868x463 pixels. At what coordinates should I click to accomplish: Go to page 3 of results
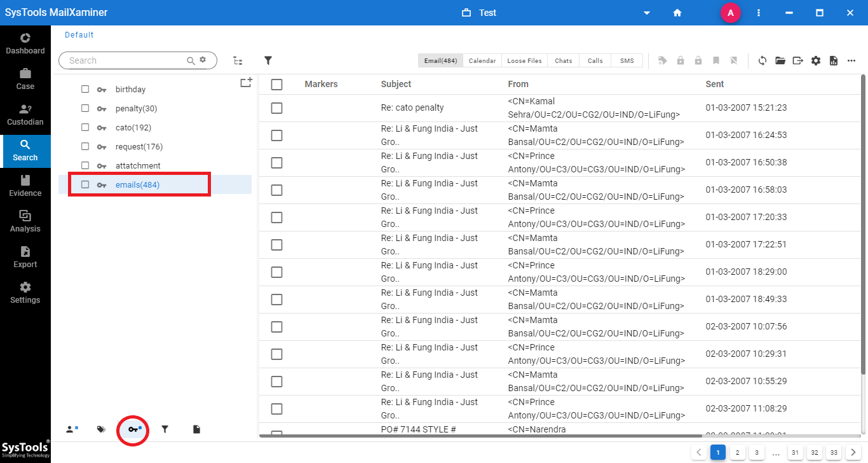tap(756, 453)
